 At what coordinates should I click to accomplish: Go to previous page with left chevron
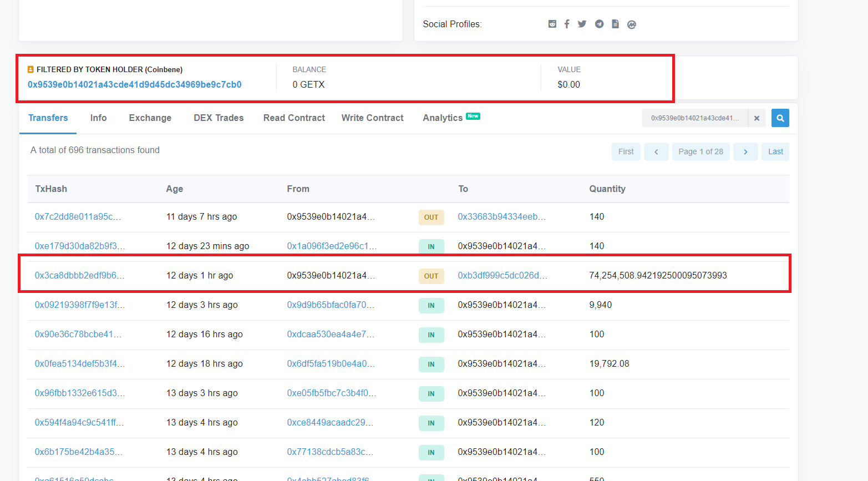pos(656,152)
